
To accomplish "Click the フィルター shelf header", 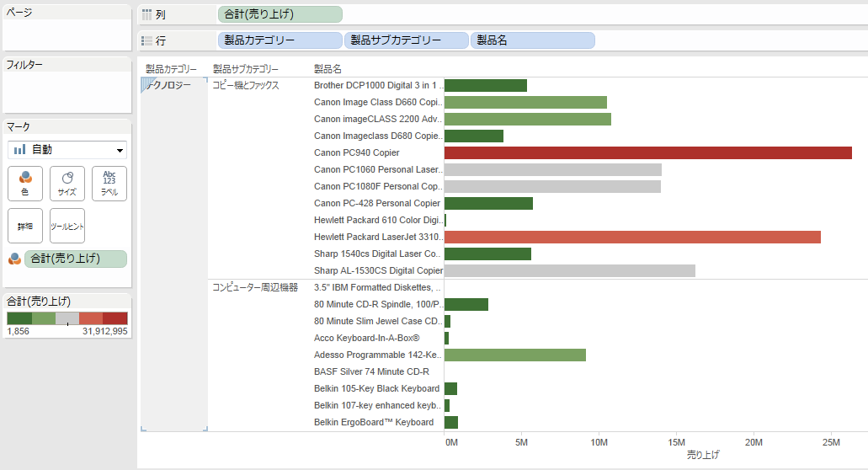I will pos(24,65).
